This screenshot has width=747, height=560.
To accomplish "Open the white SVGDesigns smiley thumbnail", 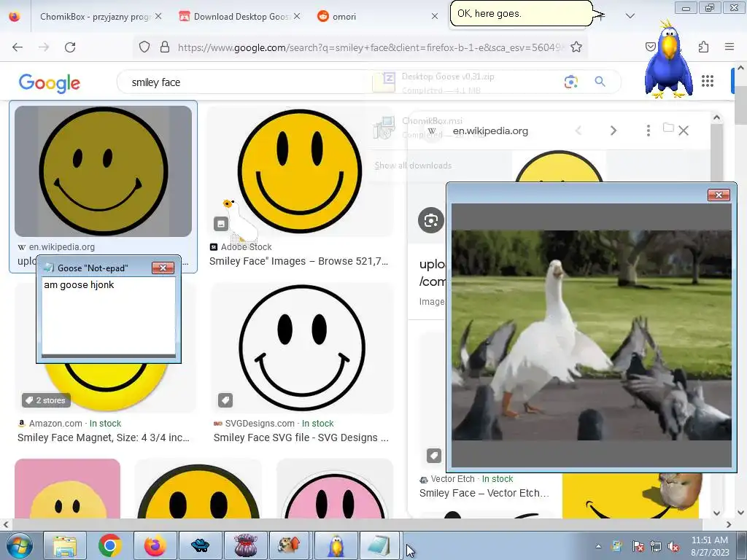I will pyautogui.click(x=301, y=349).
